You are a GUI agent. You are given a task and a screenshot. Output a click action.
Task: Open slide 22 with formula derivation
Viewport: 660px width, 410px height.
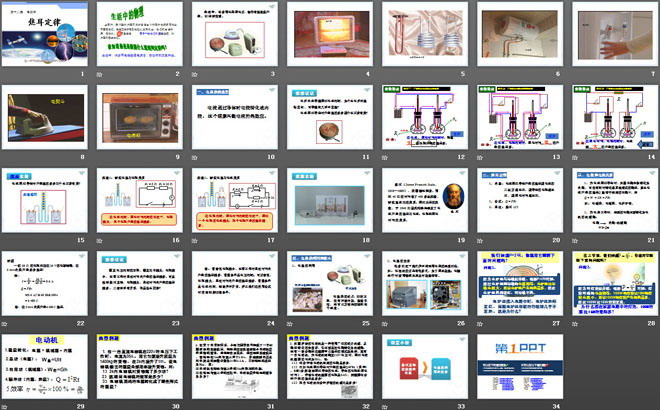[x=46, y=284]
